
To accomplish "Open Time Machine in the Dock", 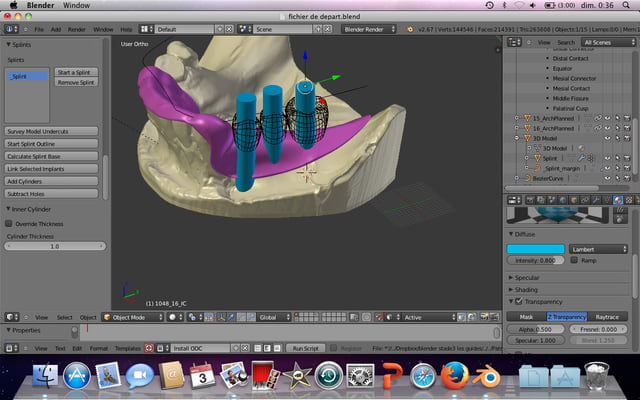I will coord(328,377).
